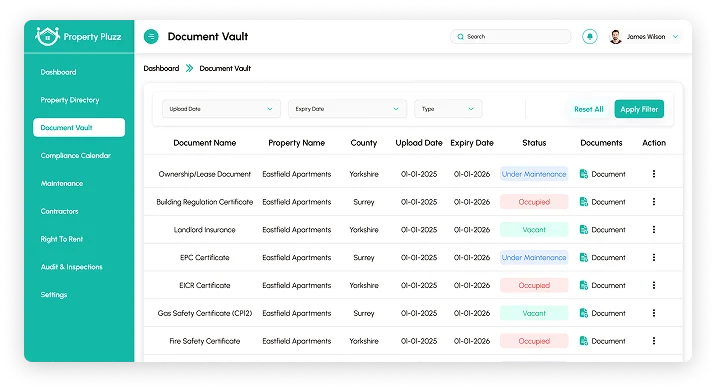
Task: Select Building Regulation Certificate name cell
Action: point(205,202)
